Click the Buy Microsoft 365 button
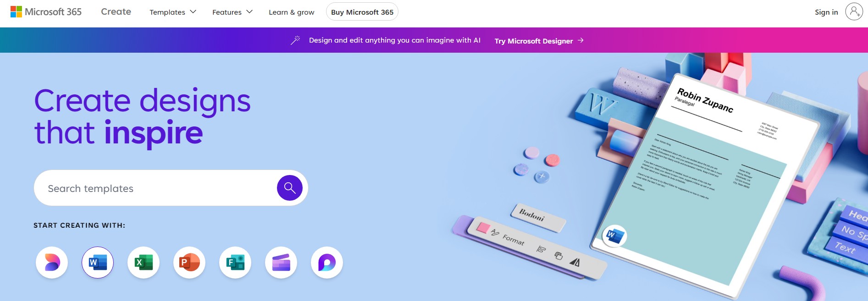This screenshot has width=868, height=301. click(362, 12)
